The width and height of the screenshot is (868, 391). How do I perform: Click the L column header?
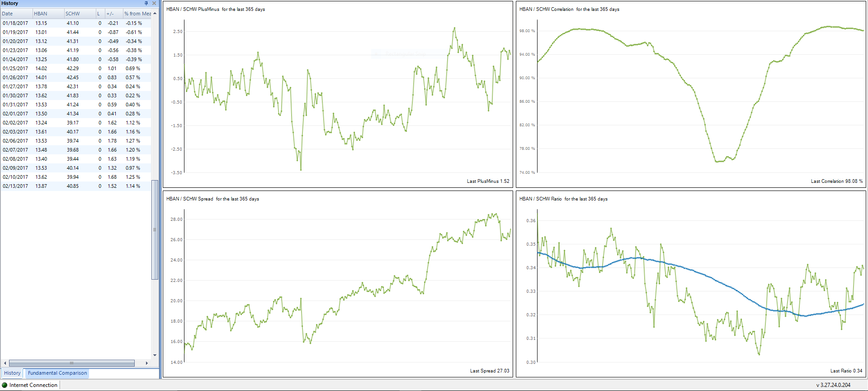[99, 14]
